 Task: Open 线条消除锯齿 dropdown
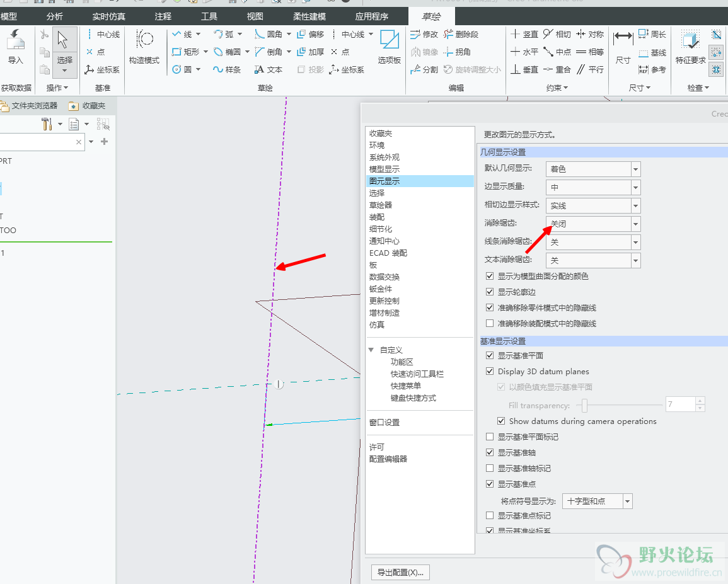coord(593,243)
